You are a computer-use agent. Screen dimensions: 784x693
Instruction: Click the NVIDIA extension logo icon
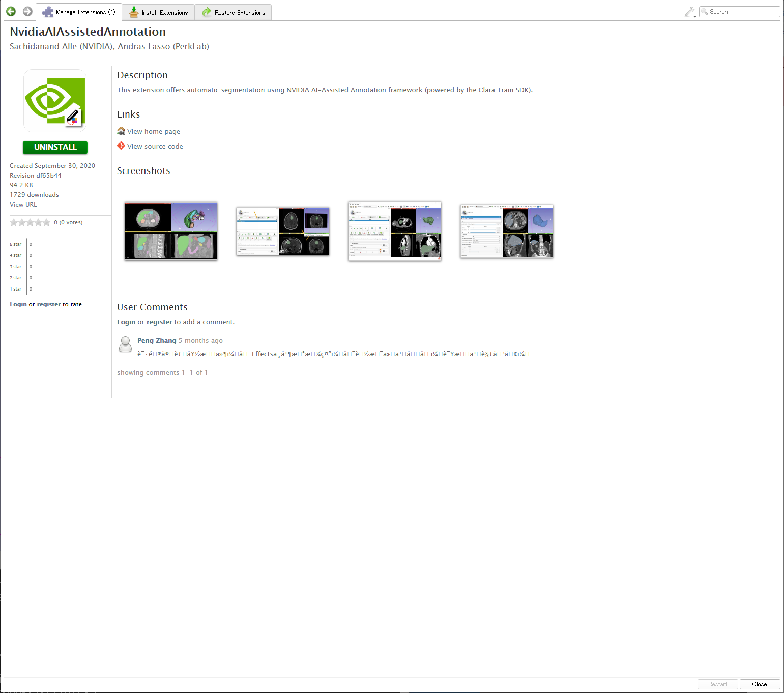pos(55,101)
